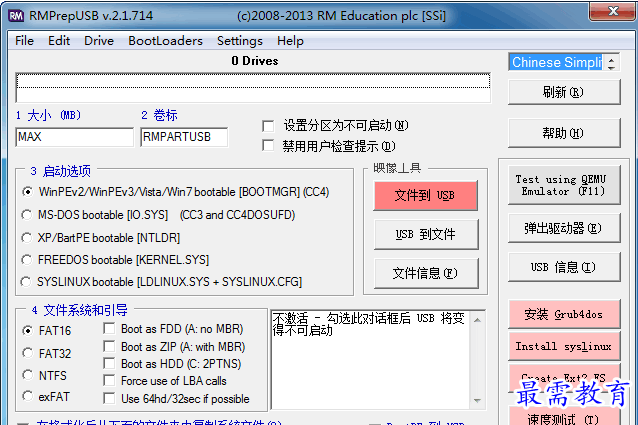Screen dimensions: 638x425
Task: Click the language spinner down arrow
Action: click(611, 67)
